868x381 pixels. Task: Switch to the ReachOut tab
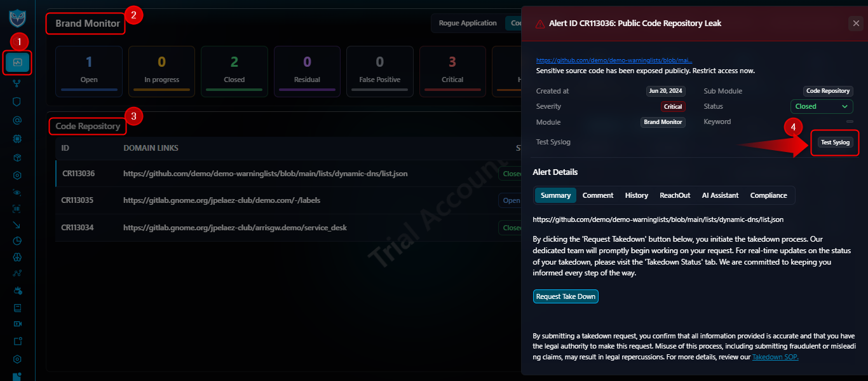[x=675, y=195]
